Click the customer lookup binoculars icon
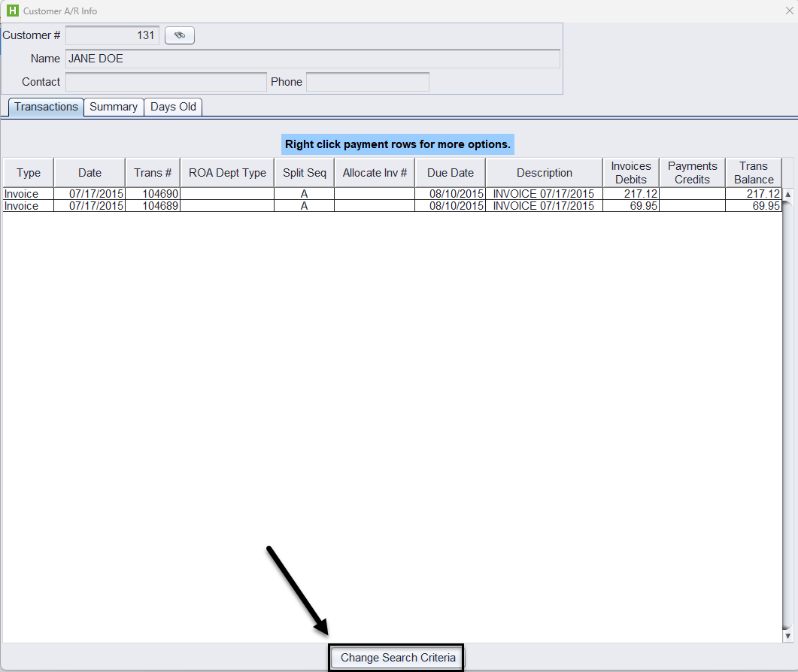798x672 pixels. (x=180, y=35)
